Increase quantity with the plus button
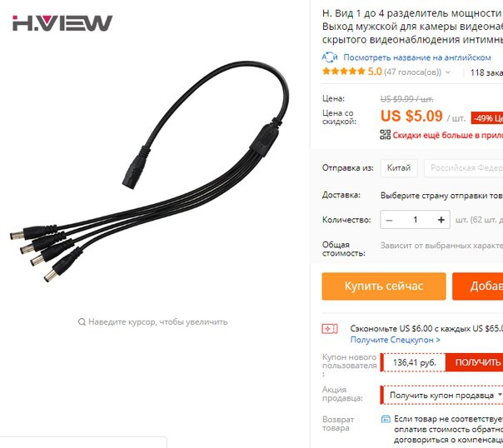Viewport: 503px width, 448px height. pos(441,220)
